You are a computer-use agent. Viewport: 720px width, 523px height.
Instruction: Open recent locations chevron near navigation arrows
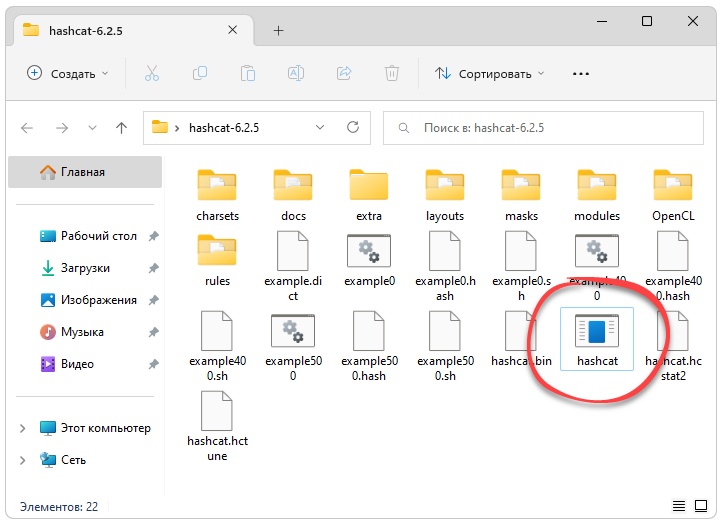click(x=92, y=128)
